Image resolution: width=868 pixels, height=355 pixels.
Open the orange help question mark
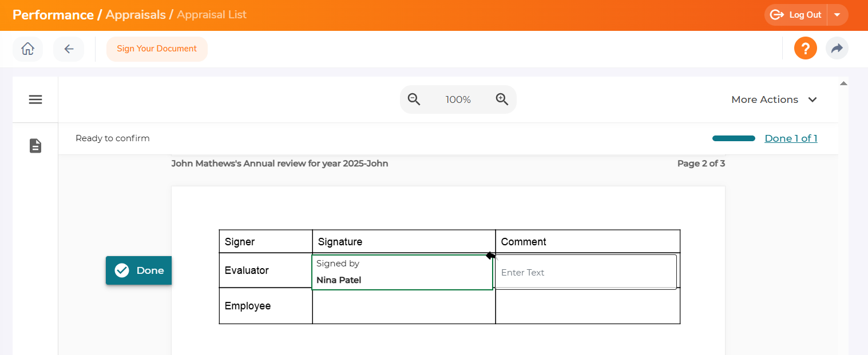point(805,49)
